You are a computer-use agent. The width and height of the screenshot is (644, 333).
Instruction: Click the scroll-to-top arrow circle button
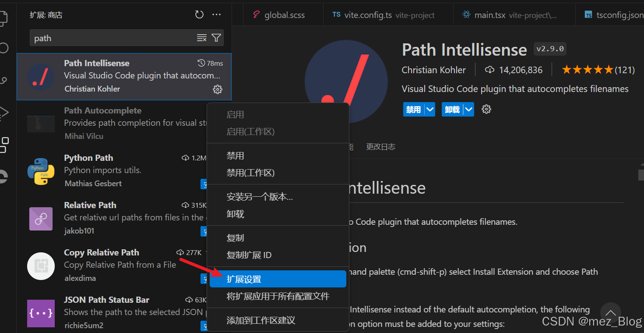pyautogui.click(x=610, y=313)
